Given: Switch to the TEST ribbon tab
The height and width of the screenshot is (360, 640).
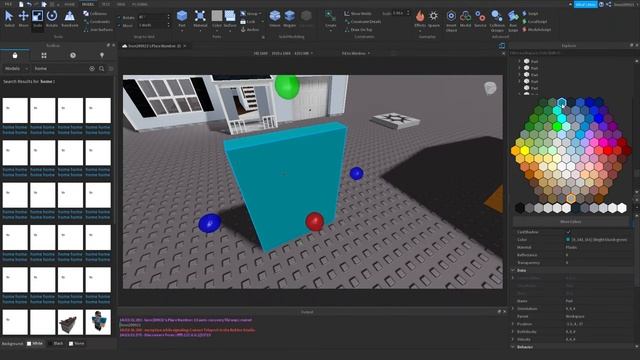Looking at the screenshot, I should [106, 4].
